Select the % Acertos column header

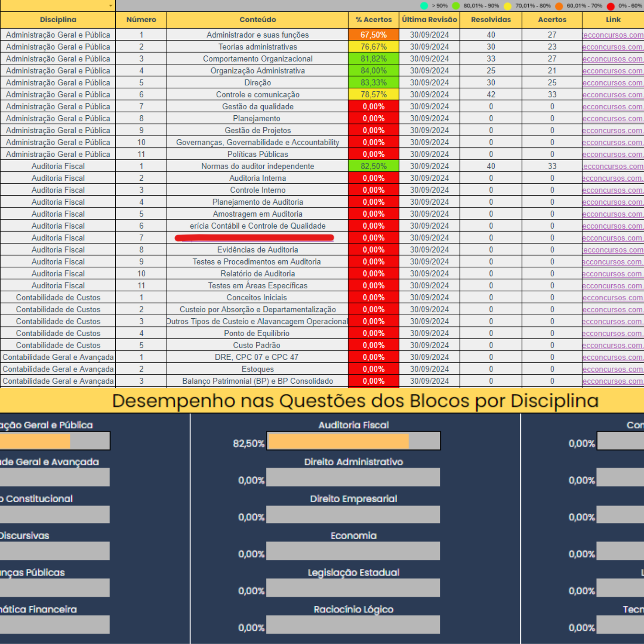pyautogui.click(x=374, y=20)
